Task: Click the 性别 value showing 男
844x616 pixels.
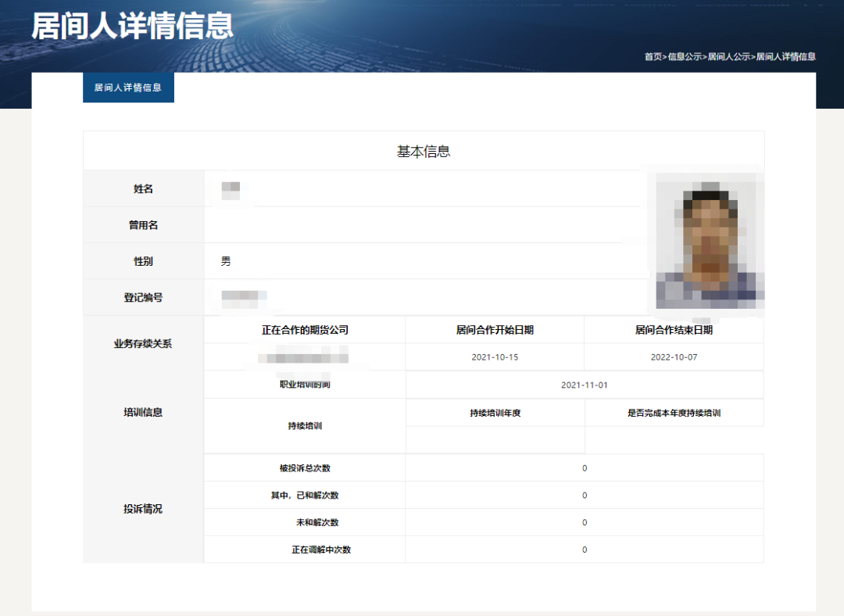Action: click(224, 261)
